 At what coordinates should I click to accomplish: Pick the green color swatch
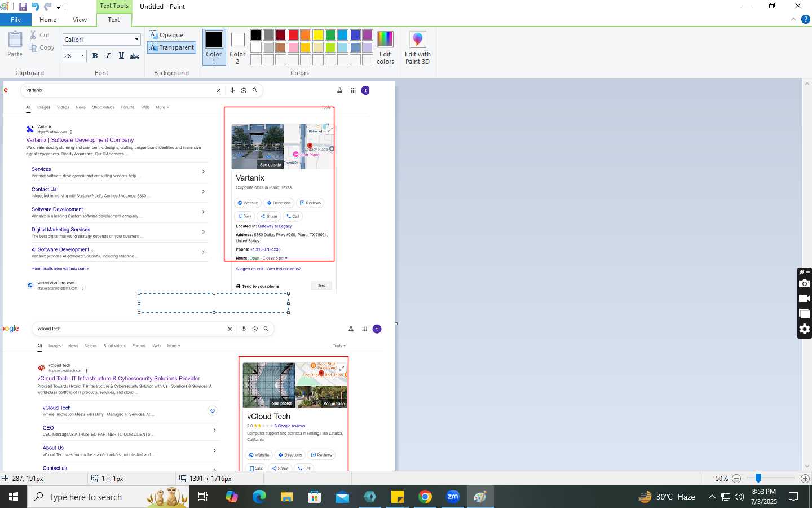(x=330, y=35)
